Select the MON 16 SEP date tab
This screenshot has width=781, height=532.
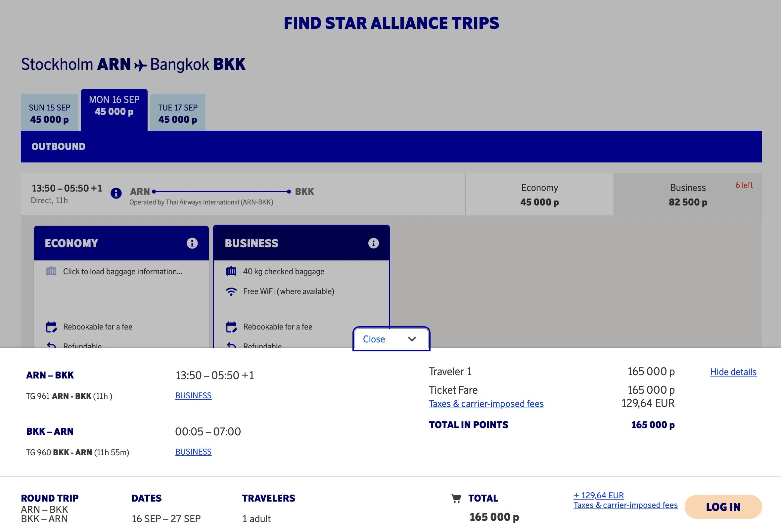(114, 110)
